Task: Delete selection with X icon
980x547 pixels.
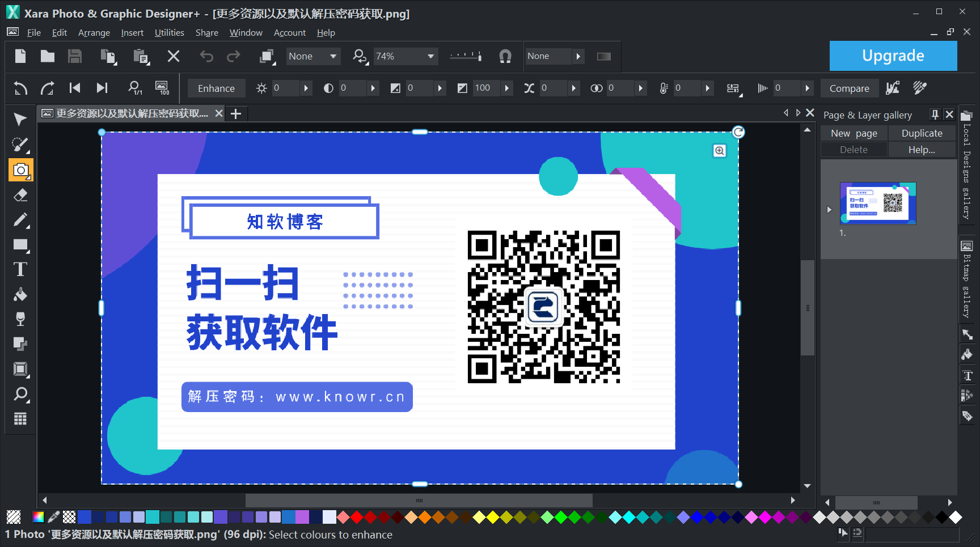Action: (x=174, y=56)
